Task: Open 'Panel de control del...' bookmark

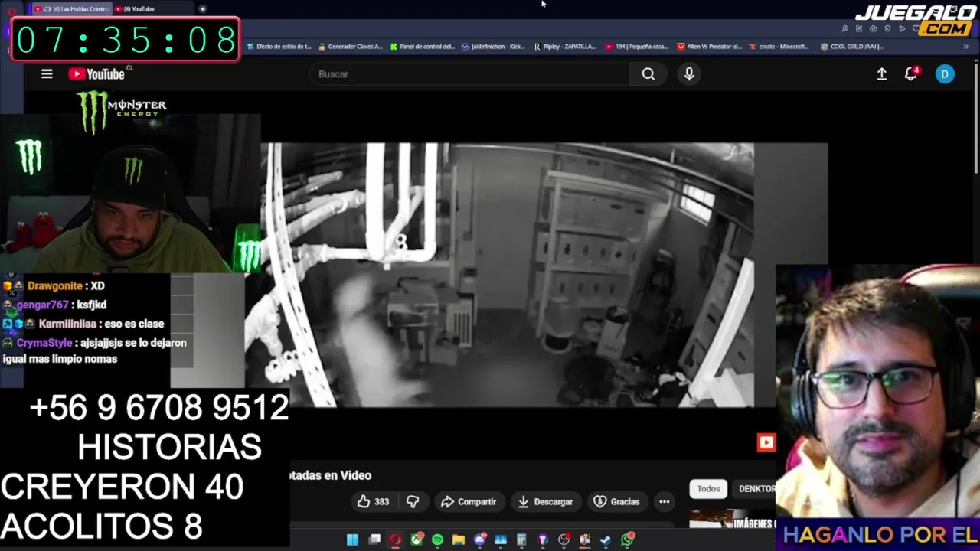Action: (x=422, y=47)
